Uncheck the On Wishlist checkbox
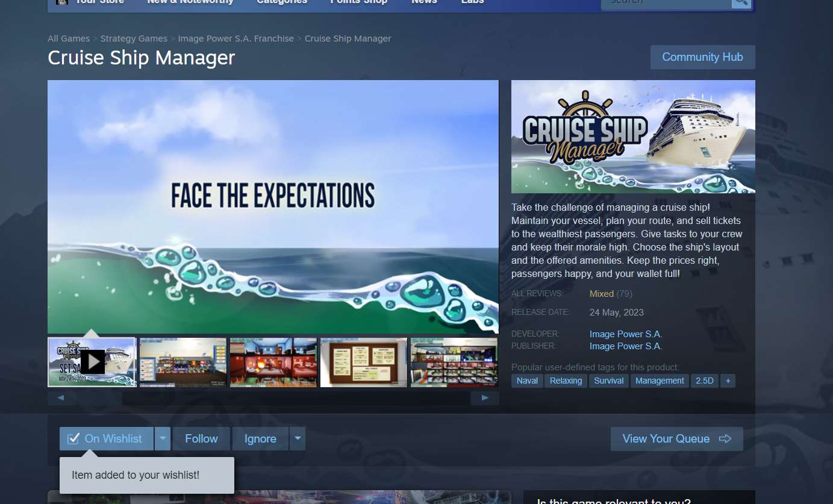The width and height of the screenshot is (833, 504). coord(73,439)
